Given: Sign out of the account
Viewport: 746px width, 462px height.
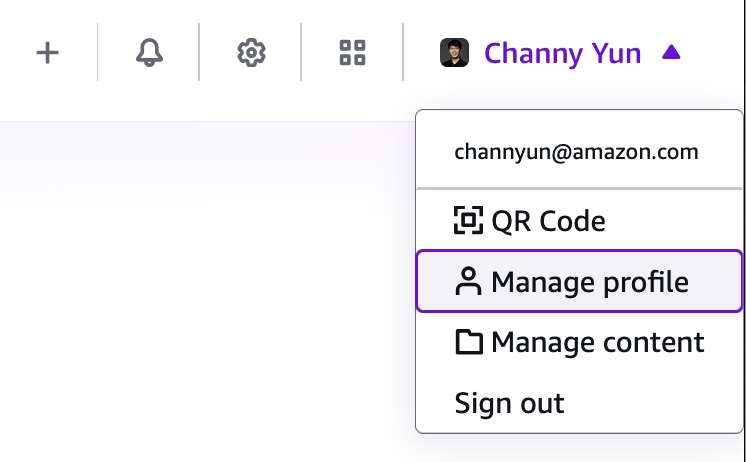Looking at the screenshot, I should coord(579,403).
